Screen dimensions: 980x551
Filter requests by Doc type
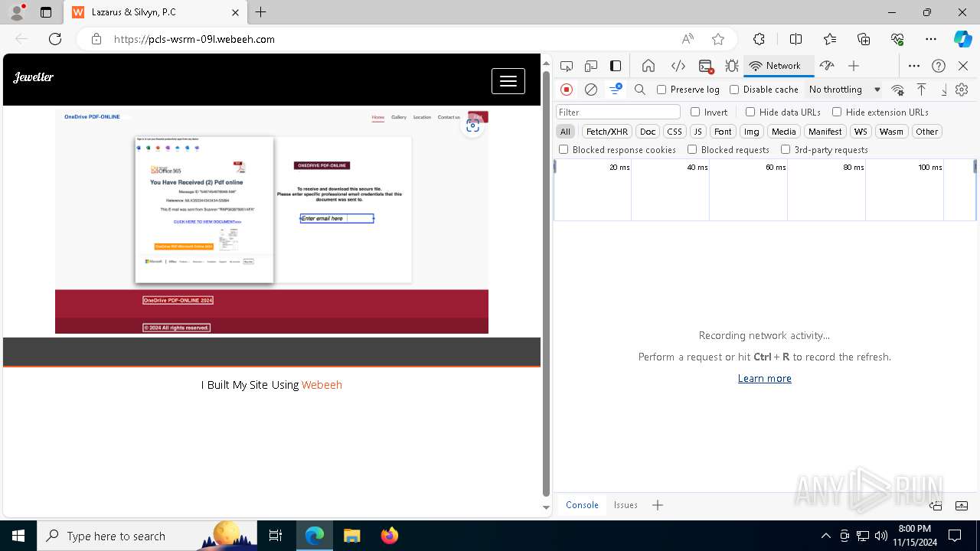click(648, 132)
